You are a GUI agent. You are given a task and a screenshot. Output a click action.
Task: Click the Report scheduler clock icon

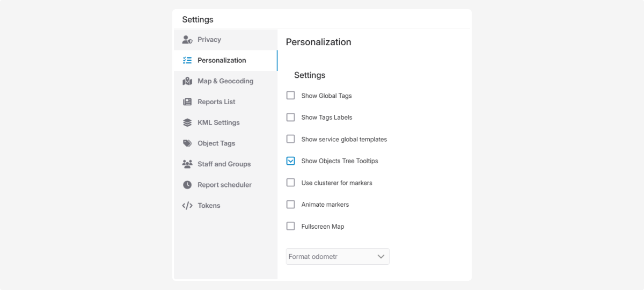coord(187,185)
